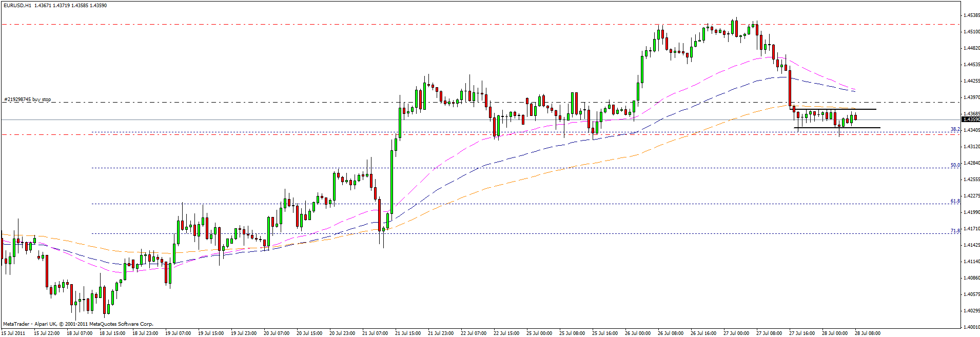Click the 28 Jul 08:00 time axis label
The image size is (980, 337).
[x=867, y=333]
